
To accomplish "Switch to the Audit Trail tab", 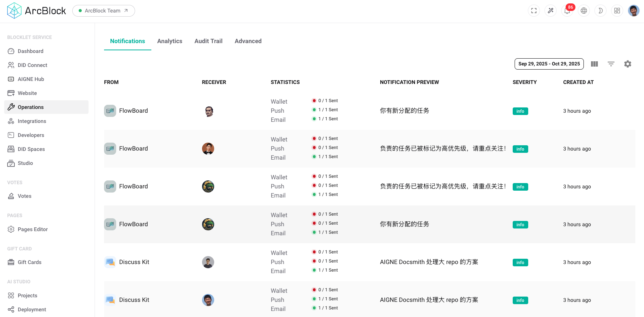I will [208, 41].
